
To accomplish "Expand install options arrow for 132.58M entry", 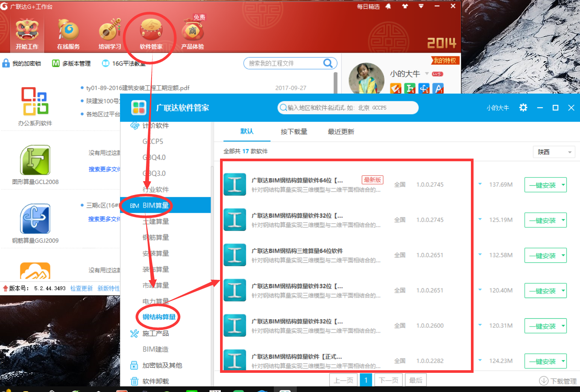I will (563, 255).
